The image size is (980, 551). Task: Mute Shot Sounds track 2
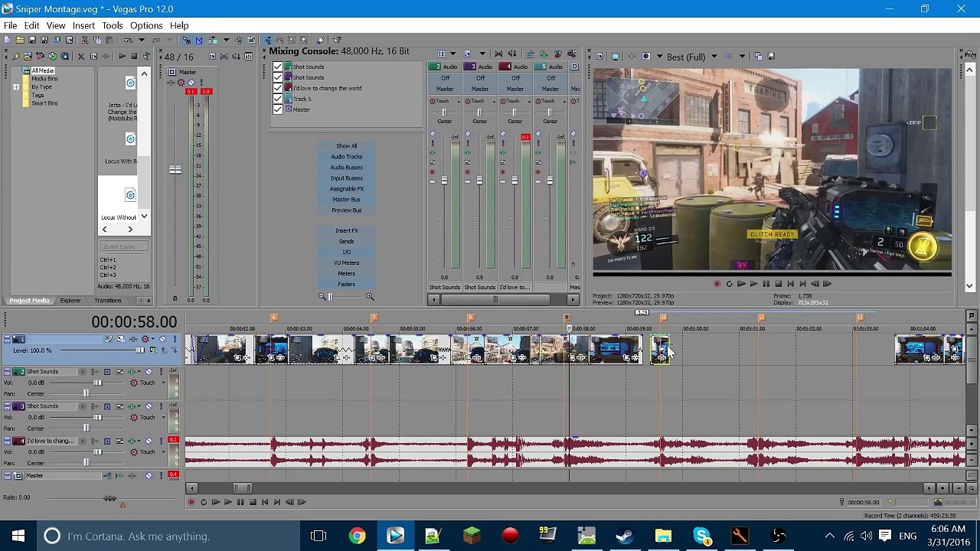150,372
